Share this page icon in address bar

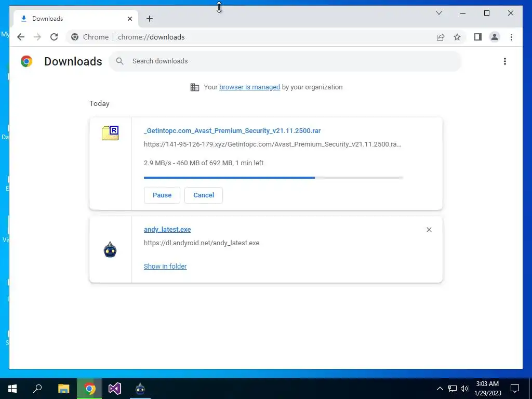tap(441, 37)
